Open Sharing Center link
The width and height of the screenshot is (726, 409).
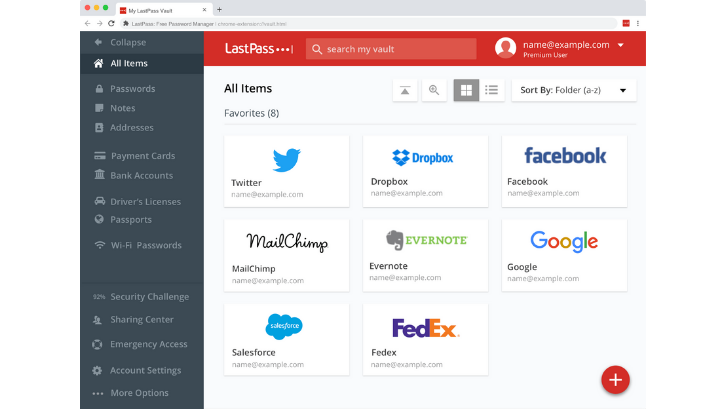(142, 320)
